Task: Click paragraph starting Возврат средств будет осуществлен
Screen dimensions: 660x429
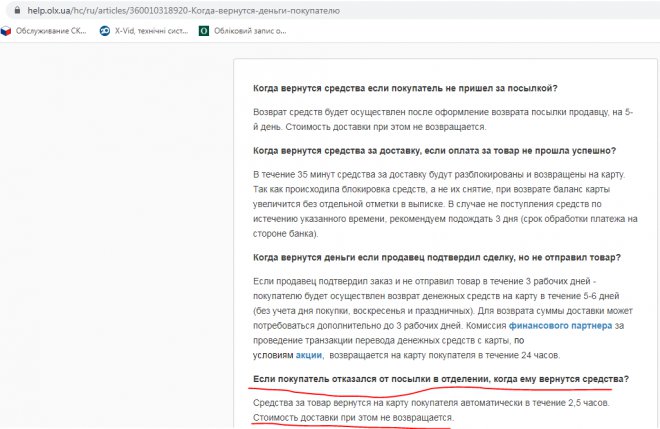Action: (x=443, y=119)
